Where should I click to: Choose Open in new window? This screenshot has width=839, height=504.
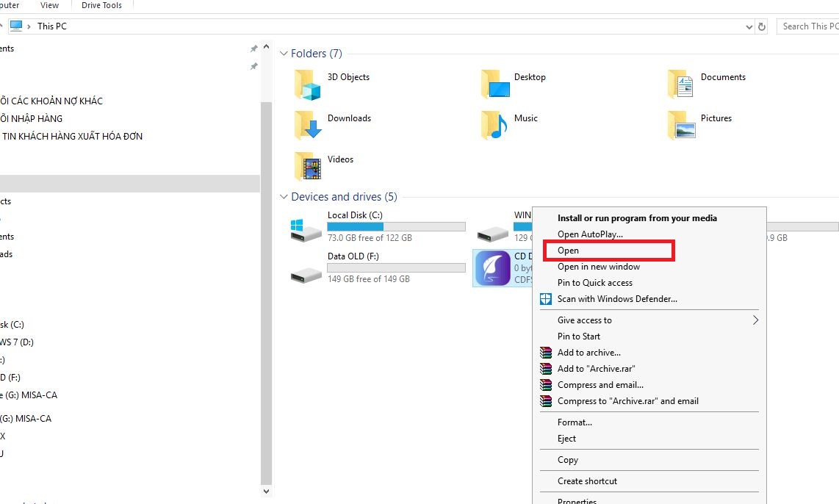point(598,267)
